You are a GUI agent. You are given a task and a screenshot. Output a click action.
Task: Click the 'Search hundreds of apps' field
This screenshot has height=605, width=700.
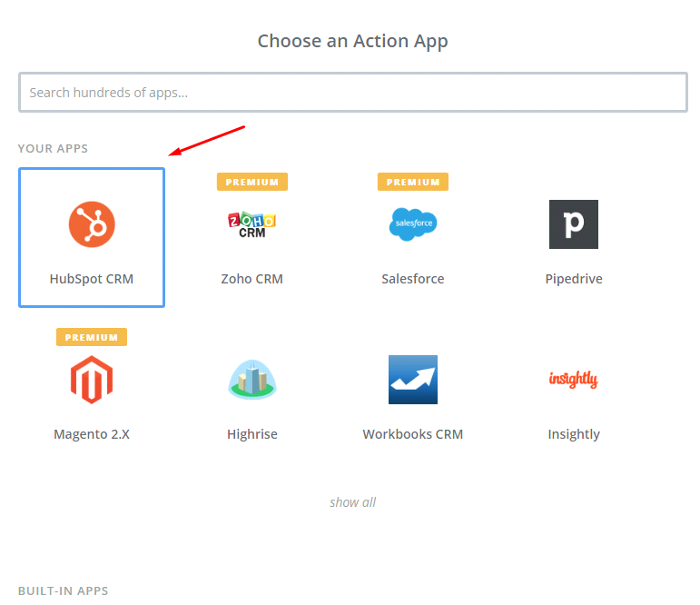[352, 93]
